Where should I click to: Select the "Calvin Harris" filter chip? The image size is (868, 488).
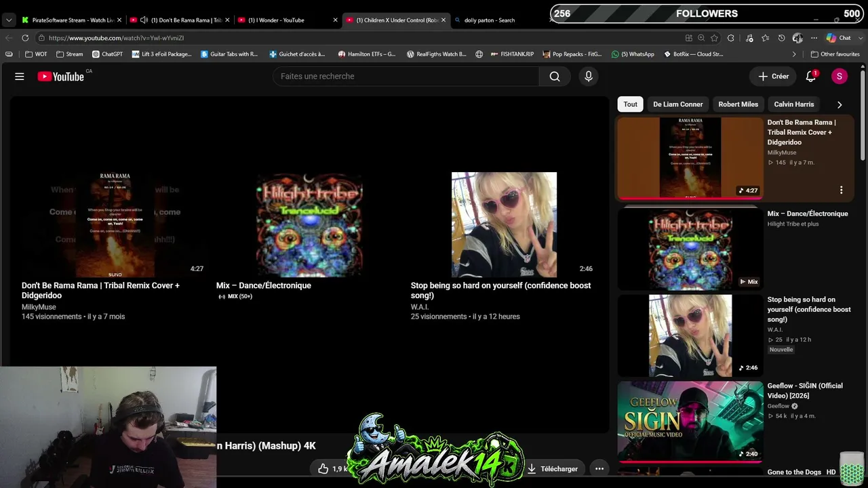point(794,104)
